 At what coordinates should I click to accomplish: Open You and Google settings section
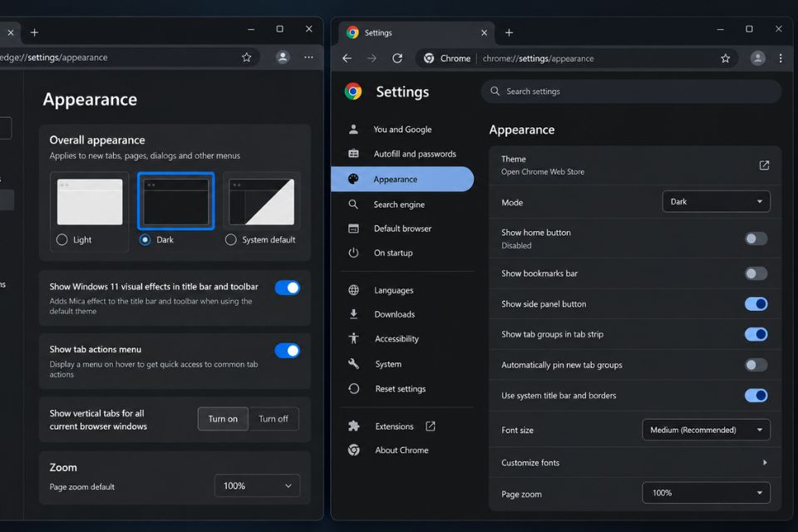[402, 130]
